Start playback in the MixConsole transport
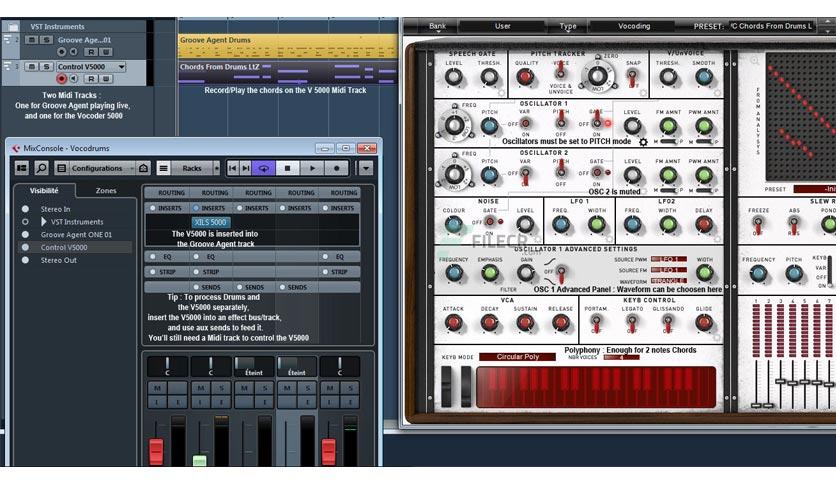836x484 pixels. click(312, 168)
